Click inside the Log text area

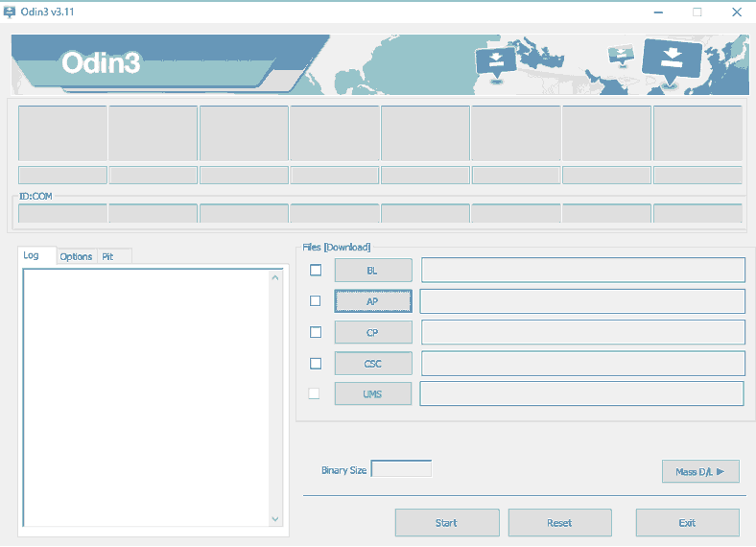pyautogui.click(x=147, y=398)
